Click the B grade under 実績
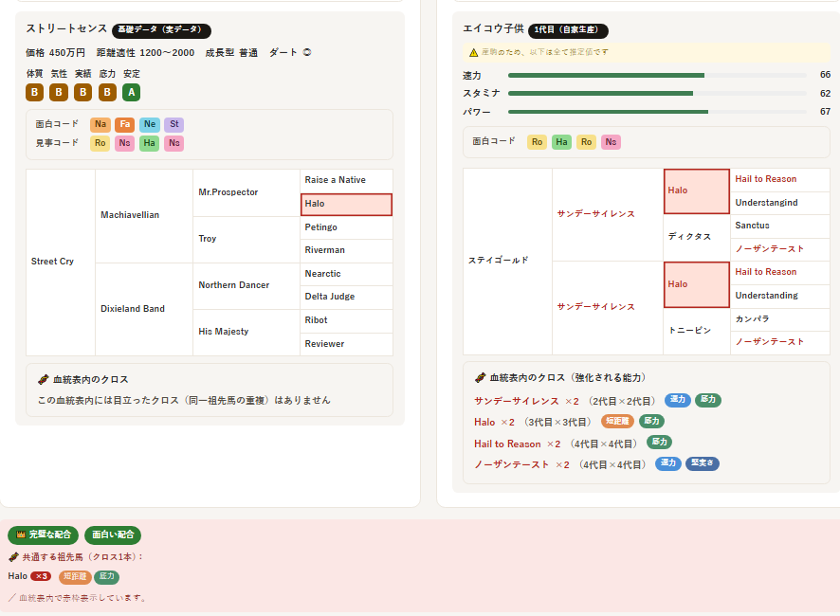The image size is (840, 616). pos(83,92)
